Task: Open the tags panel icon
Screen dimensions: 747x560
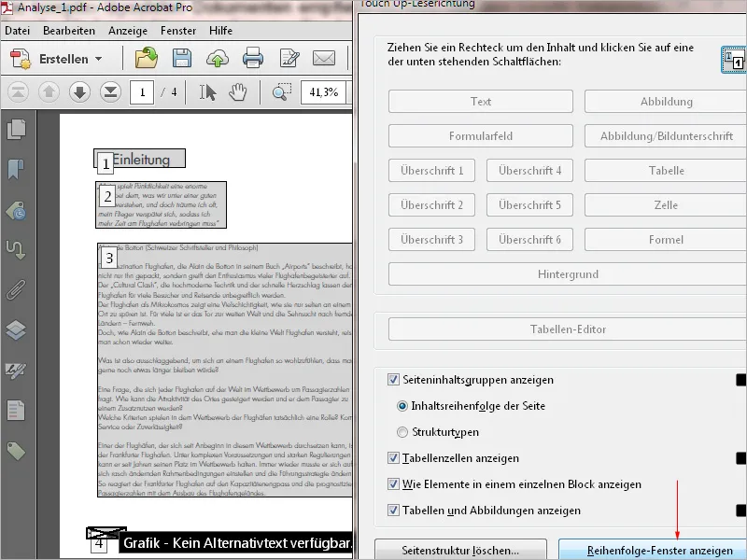Action: click(16, 451)
